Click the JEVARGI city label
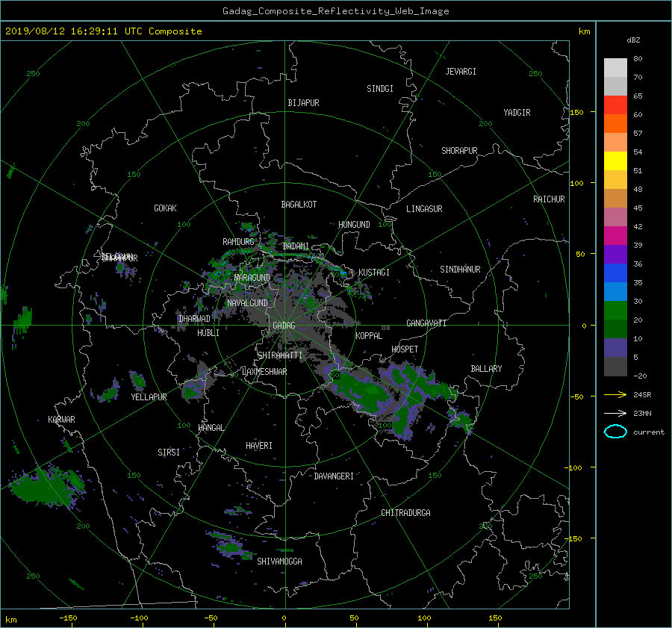This screenshot has width=672, height=628. [x=461, y=72]
